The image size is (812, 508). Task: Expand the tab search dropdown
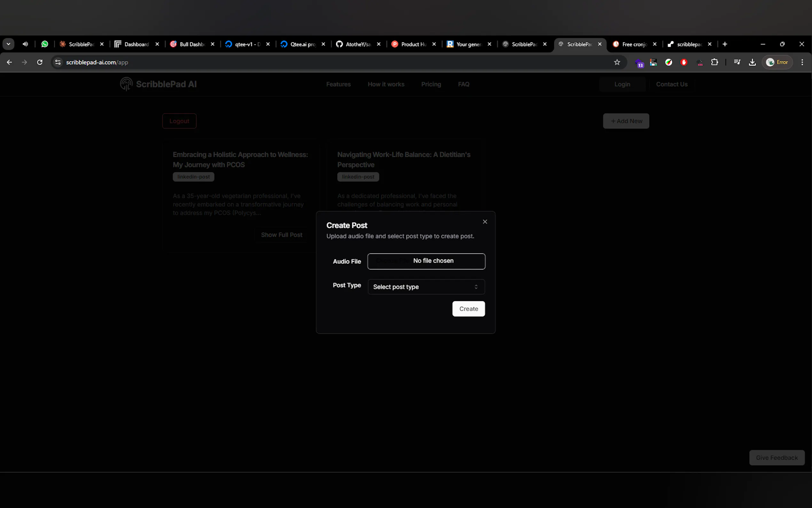[8, 44]
